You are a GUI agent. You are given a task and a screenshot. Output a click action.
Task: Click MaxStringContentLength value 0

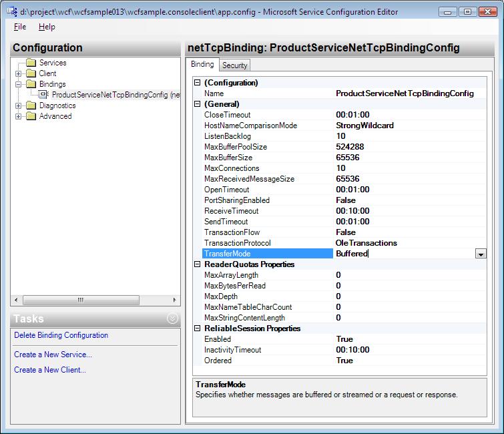[338, 318]
